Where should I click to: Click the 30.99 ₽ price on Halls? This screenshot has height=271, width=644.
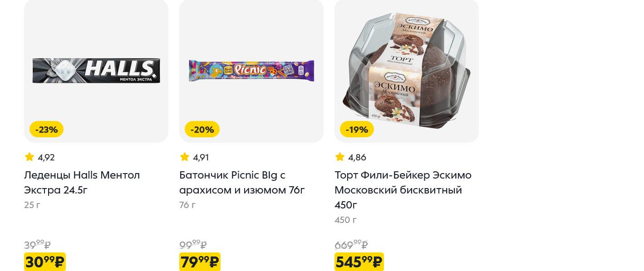click(45, 262)
